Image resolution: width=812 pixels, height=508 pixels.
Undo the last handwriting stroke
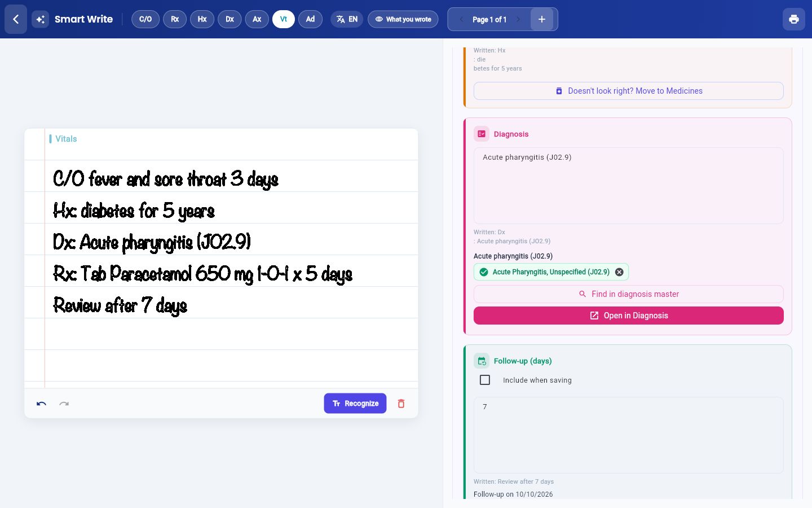point(41,404)
